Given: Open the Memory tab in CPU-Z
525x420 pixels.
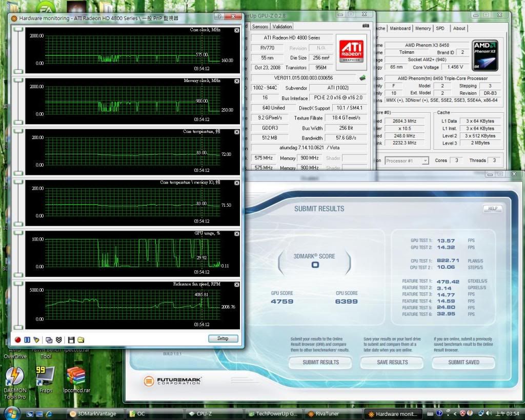Looking at the screenshot, I should click(423, 29).
